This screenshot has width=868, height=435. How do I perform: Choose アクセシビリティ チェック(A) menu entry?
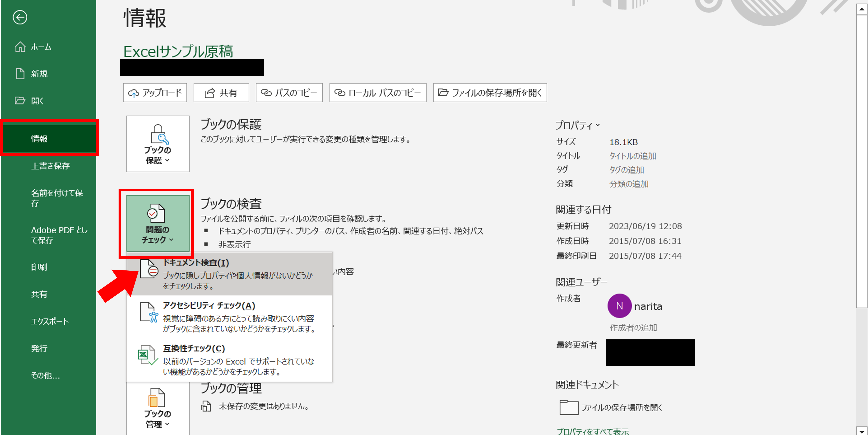tap(229, 317)
